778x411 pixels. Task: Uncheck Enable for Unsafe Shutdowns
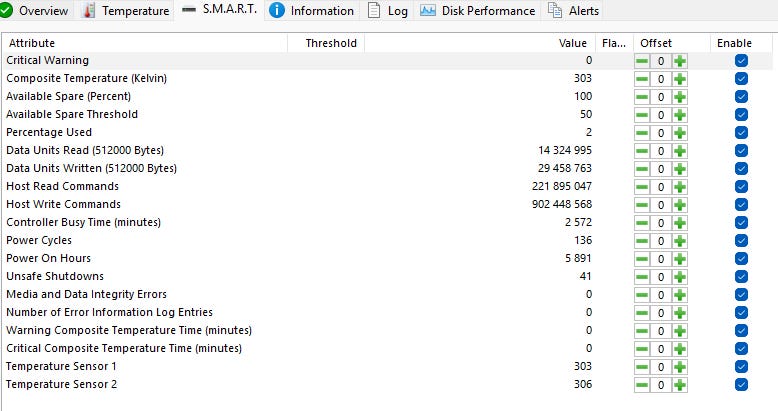click(x=741, y=277)
